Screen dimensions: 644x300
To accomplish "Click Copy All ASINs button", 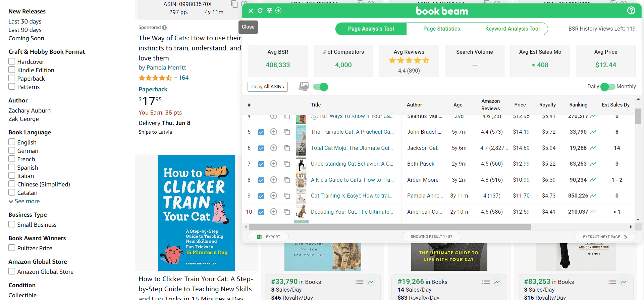I will pos(268,87).
